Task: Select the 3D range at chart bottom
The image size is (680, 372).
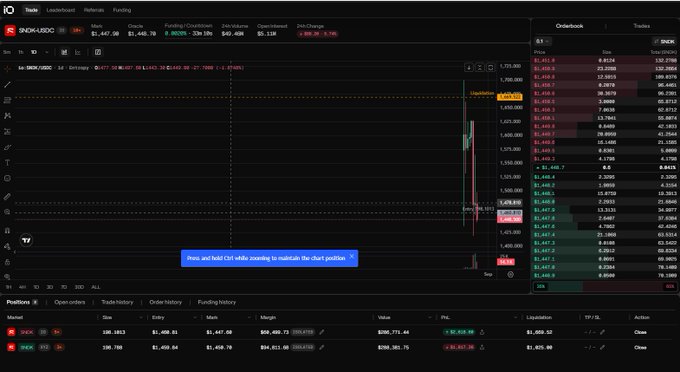Action: click(x=49, y=287)
